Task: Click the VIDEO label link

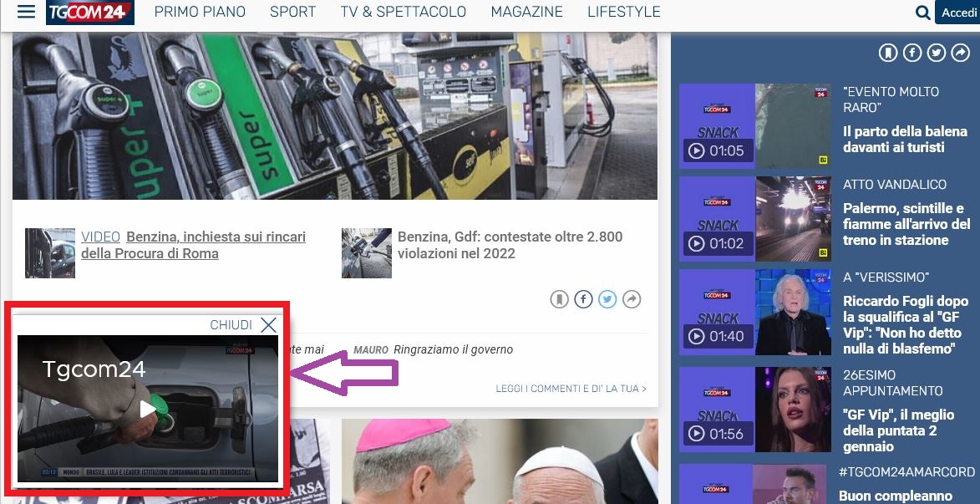Action: coord(100,237)
